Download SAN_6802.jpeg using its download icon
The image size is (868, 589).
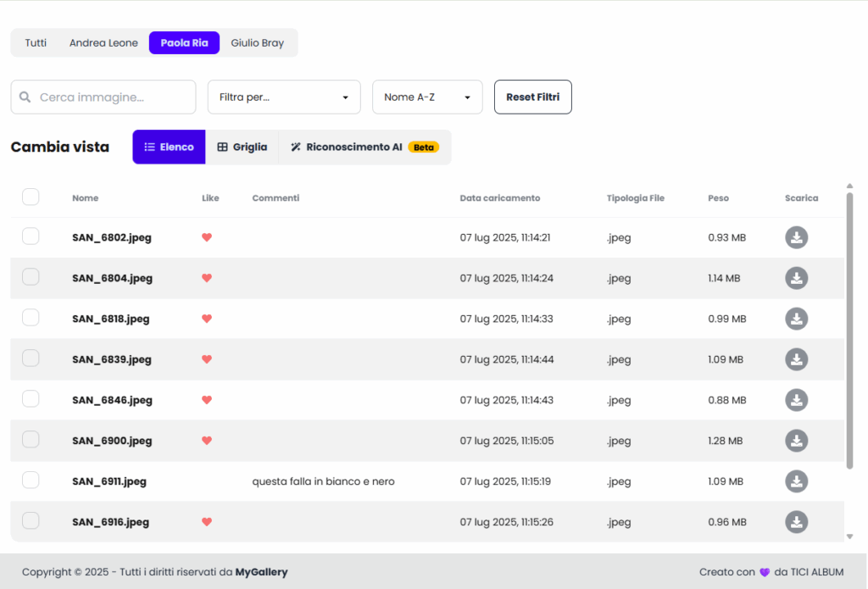[796, 237]
